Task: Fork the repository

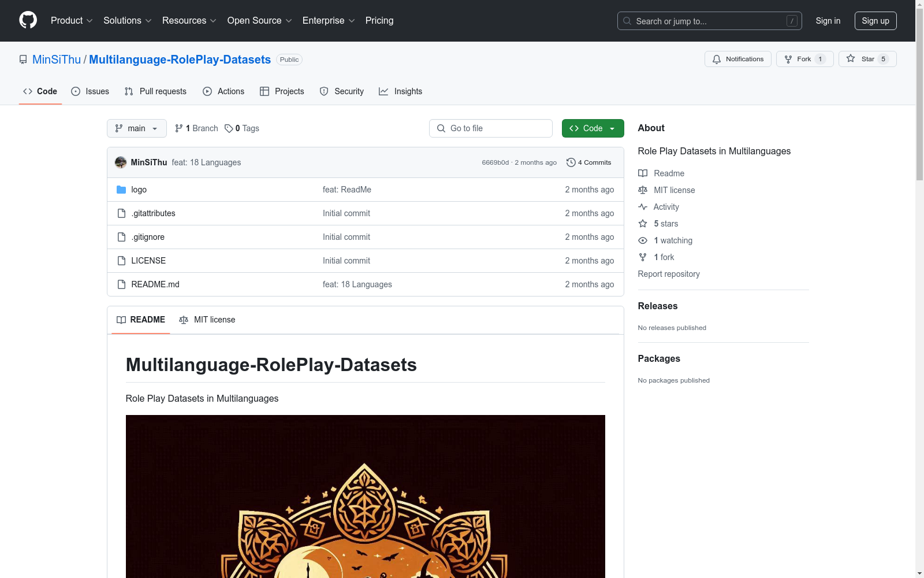Action: click(804, 59)
